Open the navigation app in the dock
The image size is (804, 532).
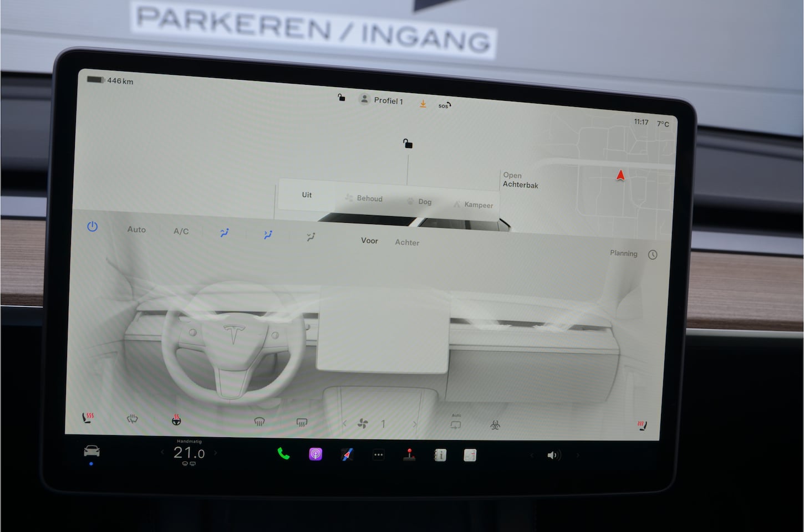tap(347, 455)
